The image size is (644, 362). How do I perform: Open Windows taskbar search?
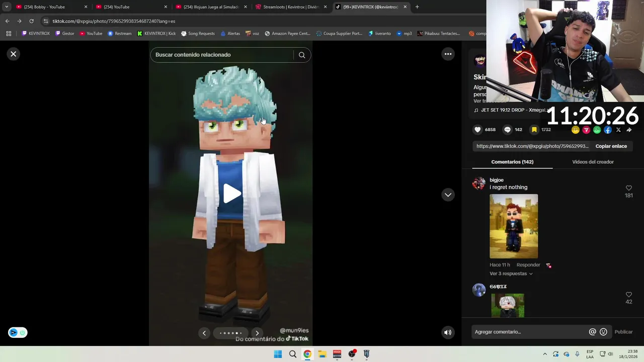point(292,354)
